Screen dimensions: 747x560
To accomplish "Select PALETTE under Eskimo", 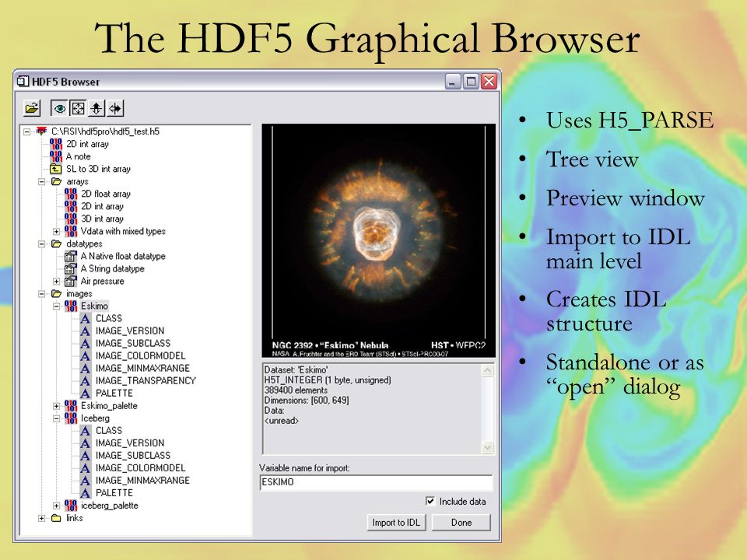I will 114,393.
